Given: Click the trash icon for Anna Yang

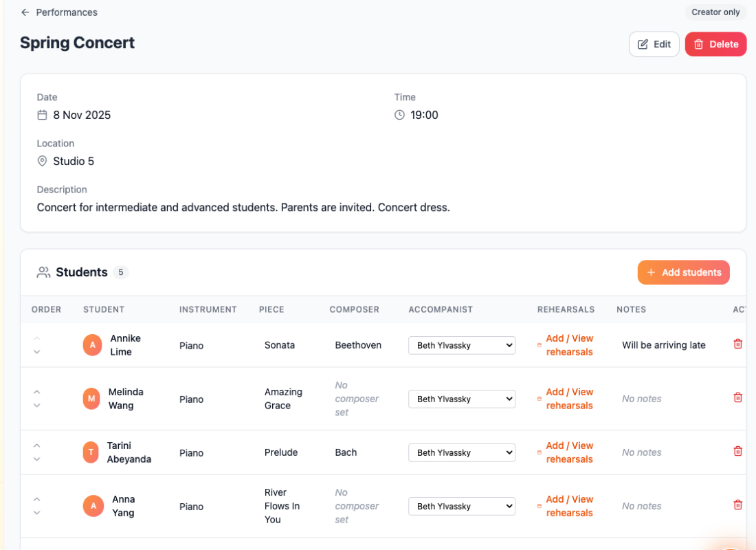Looking at the screenshot, I should (737, 505).
